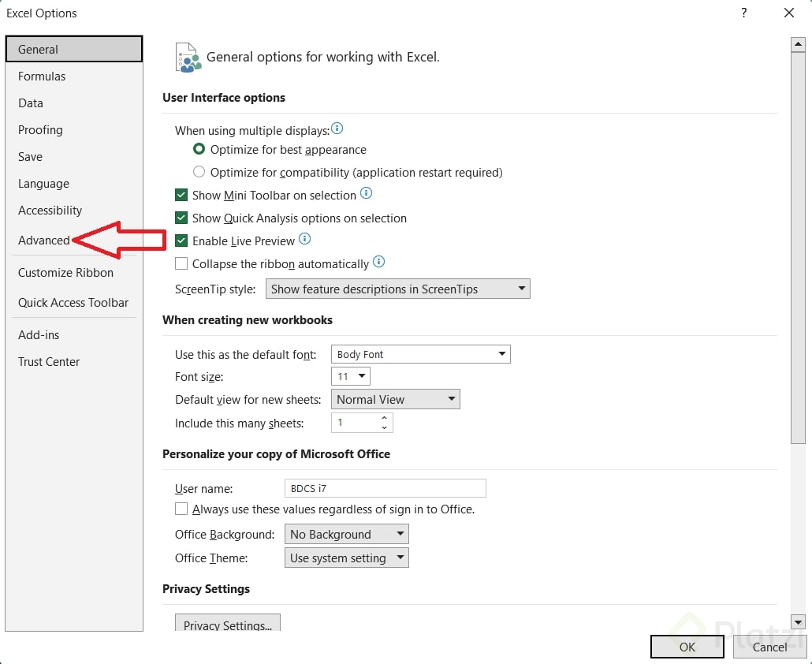
Task: Open the Office Background dropdown
Action: [346, 534]
